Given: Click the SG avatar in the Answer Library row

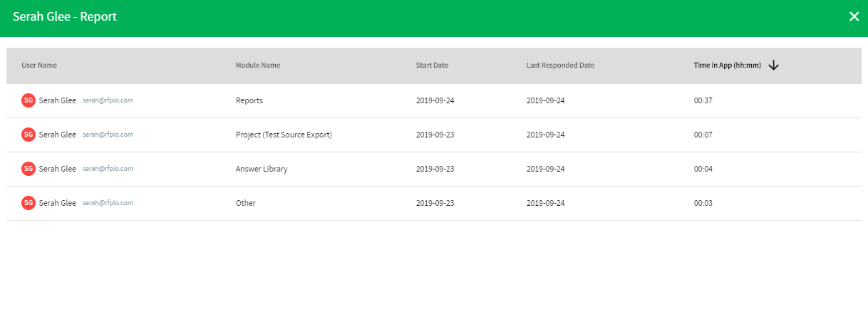Looking at the screenshot, I should [x=28, y=169].
